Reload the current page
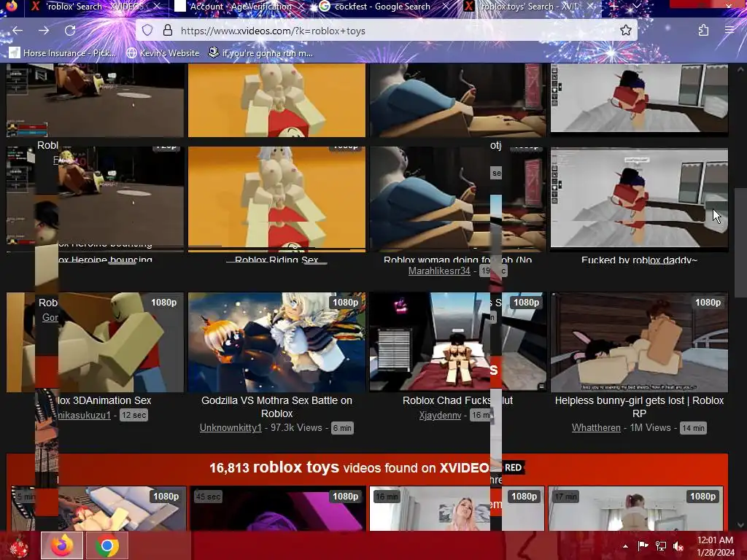The image size is (747, 560). tap(70, 31)
